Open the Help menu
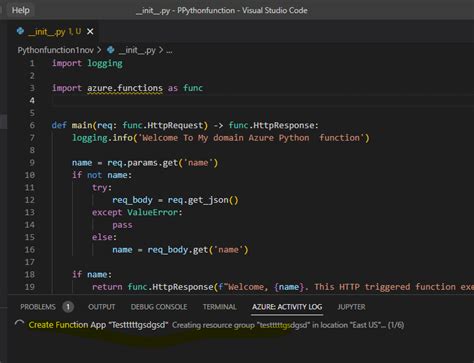This screenshot has height=363, width=474. point(21,10)
